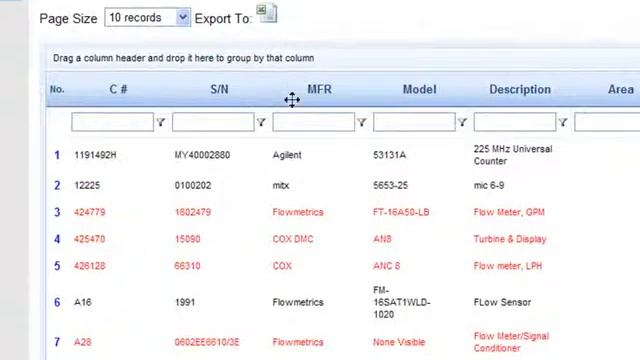Export the table using the Excel icon
Screen dimensions: 640x360
(x=267, y=13)
